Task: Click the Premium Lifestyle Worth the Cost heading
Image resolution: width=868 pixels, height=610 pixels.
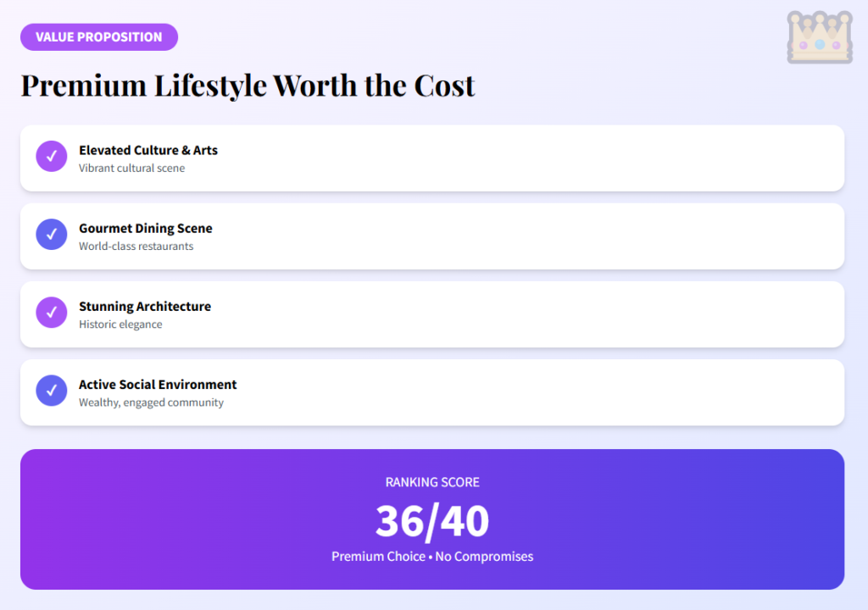Action: [x=248, y=86]
